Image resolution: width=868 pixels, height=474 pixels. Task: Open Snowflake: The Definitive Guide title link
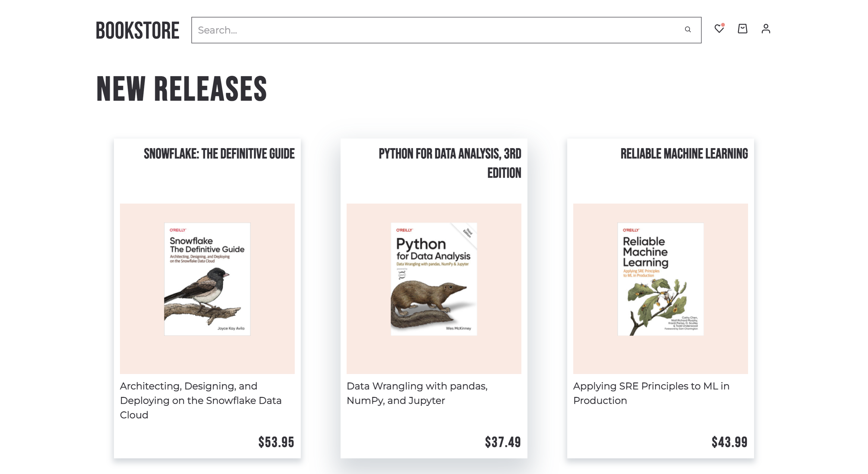coord(219,154)
